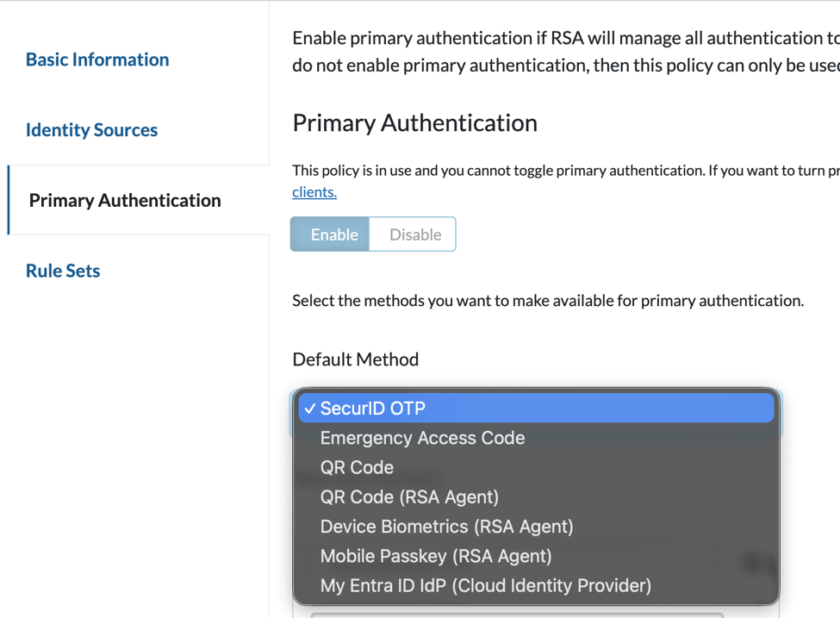Select Mobile Passkey (RSA Agent)

(x=536, y=556)
